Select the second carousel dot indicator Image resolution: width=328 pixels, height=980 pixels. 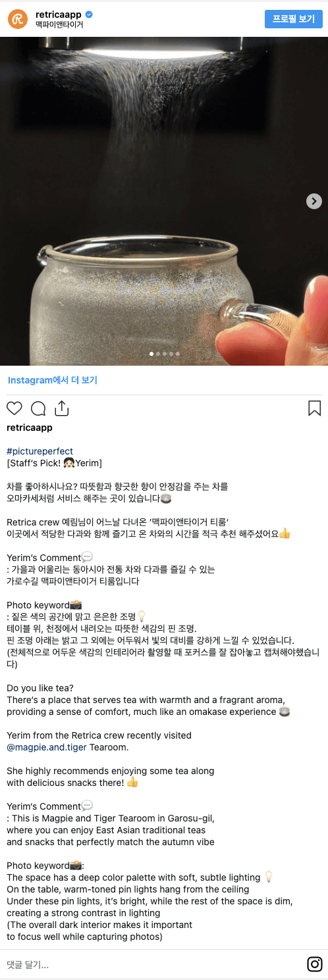(x=157, y=354)
